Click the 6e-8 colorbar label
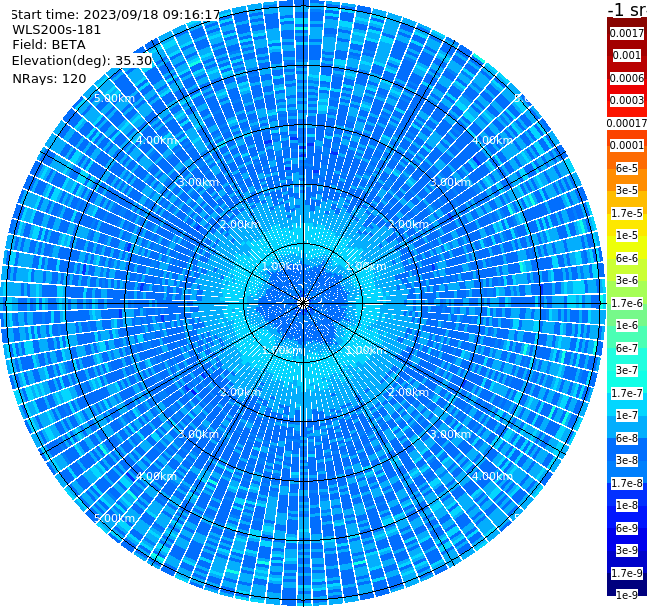 pos(627,438)
